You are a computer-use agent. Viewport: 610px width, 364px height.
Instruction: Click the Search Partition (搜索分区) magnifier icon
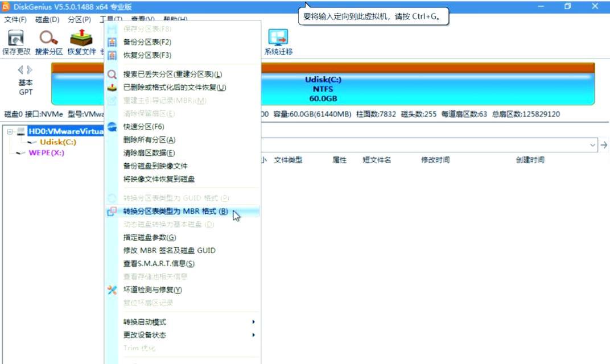pyautogui.click(x=48, y=38)
